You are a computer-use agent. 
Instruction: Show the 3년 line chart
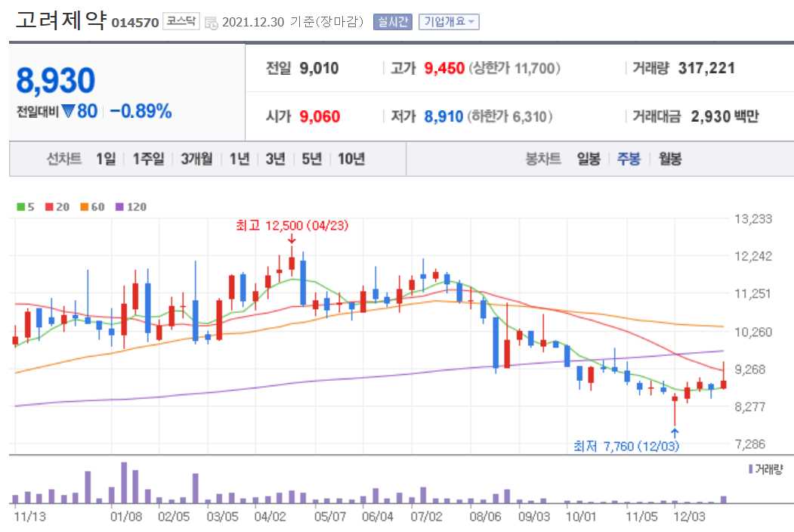[x=276, y=159]
